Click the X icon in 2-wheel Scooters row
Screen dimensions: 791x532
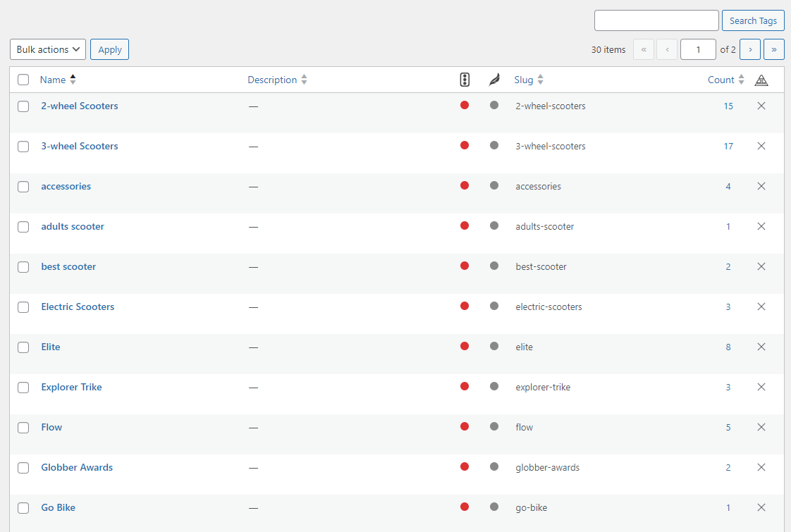click(761, 106)
